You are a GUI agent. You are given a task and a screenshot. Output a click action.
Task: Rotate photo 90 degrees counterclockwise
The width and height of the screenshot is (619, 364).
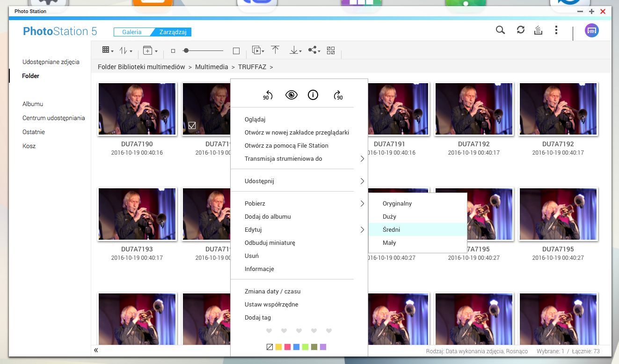point(268,95)
